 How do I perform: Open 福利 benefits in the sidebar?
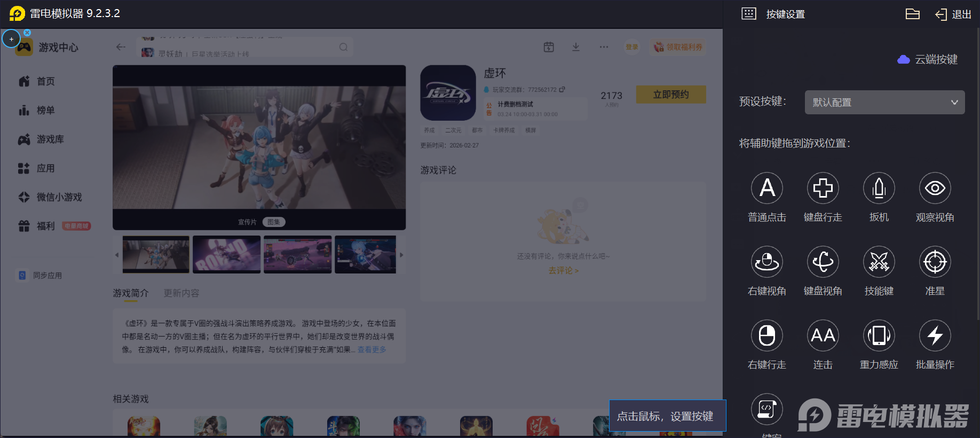pos(54,226)
